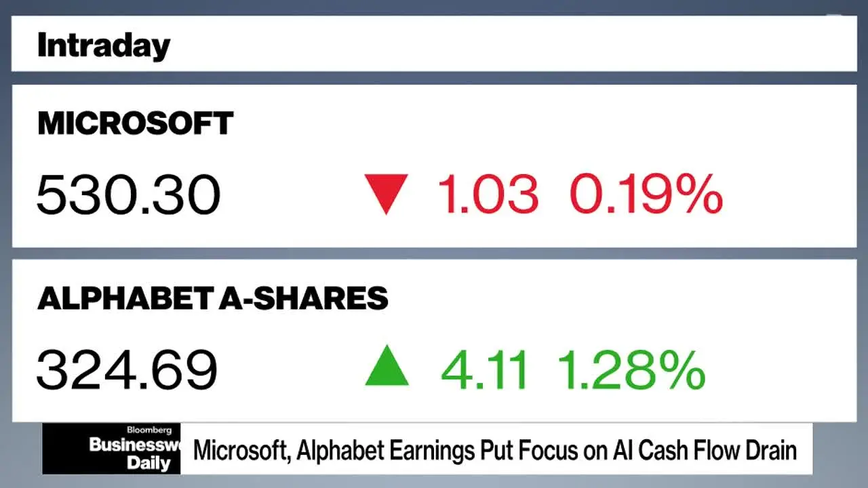
Task: Select the Intraday header label
Action: [x=104, y=46]
